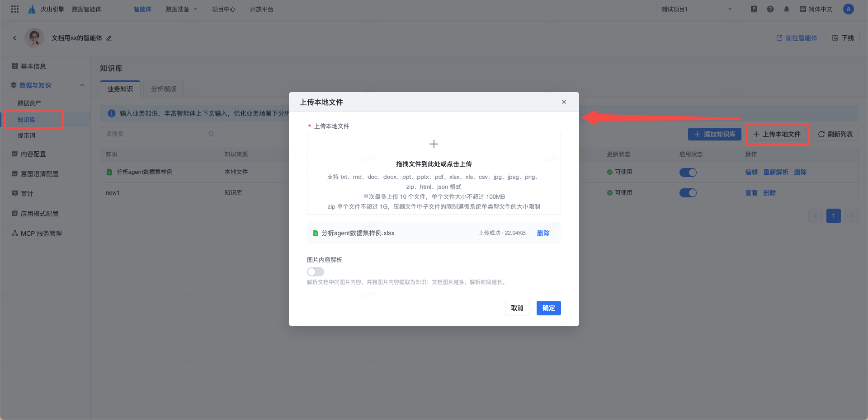Open the message icon in top bar
This screenshot has width=868, height=420.
754,9
